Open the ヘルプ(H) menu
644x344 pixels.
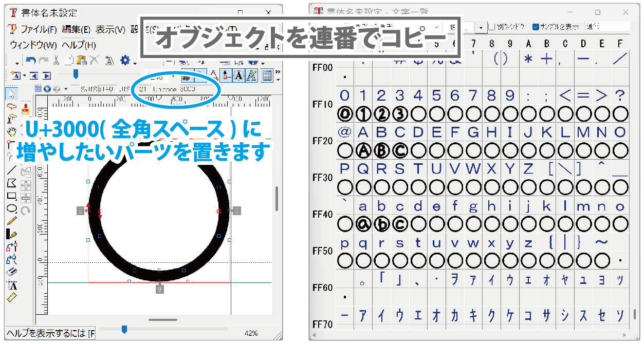[x=79, y=45]
